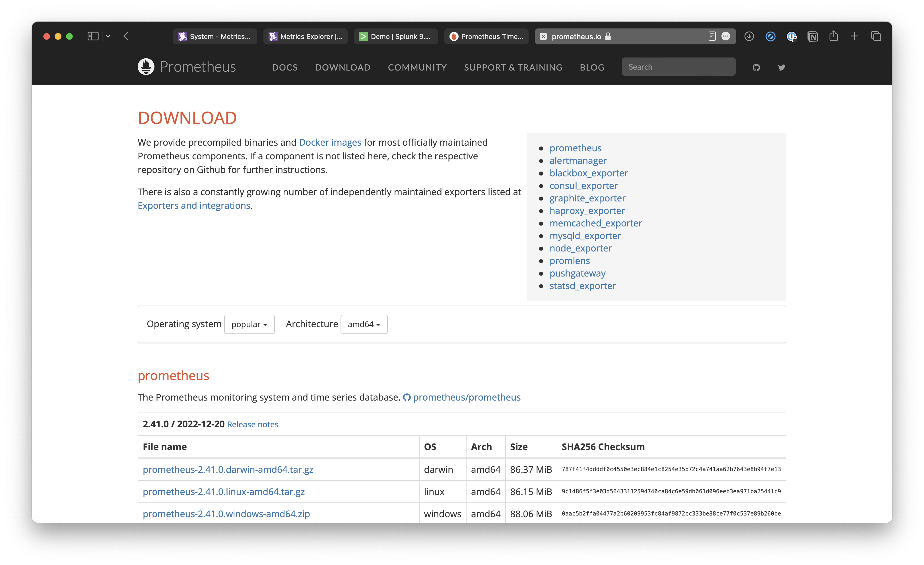Jump to blackbox_exporter section
Screen dimensions: 924x565
point(588,173)
